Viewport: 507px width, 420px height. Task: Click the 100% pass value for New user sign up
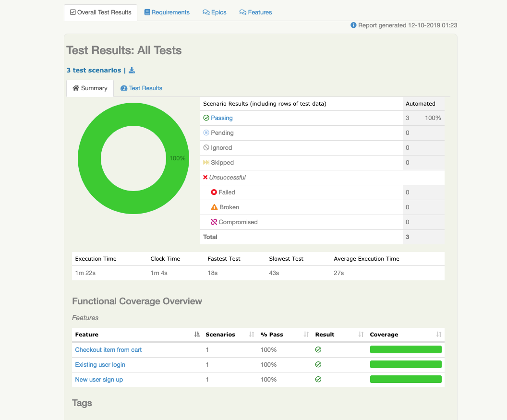pyautogui.click(x=268, y=380)
